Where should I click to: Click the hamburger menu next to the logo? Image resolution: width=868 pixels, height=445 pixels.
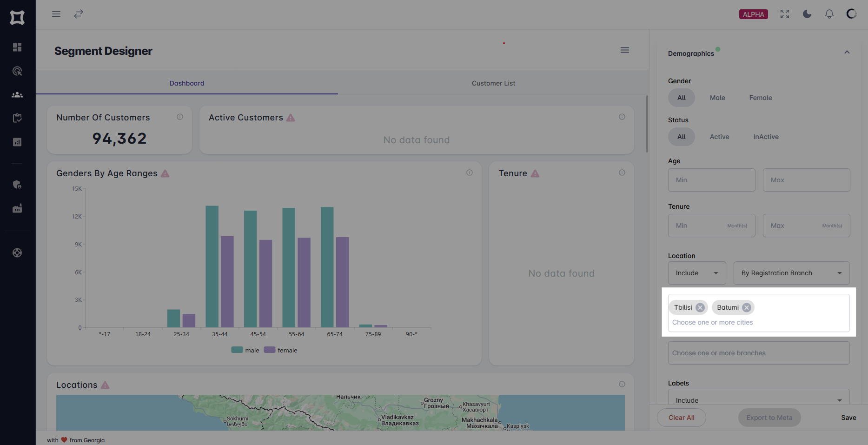(x=56, y=13)
